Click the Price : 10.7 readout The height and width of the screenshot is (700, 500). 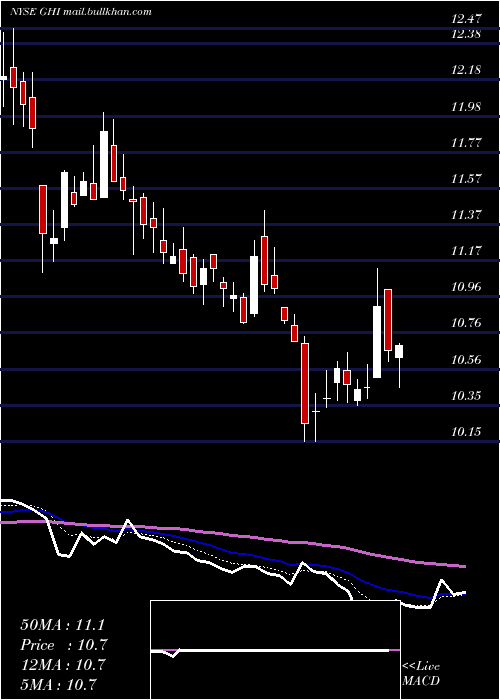63,645
